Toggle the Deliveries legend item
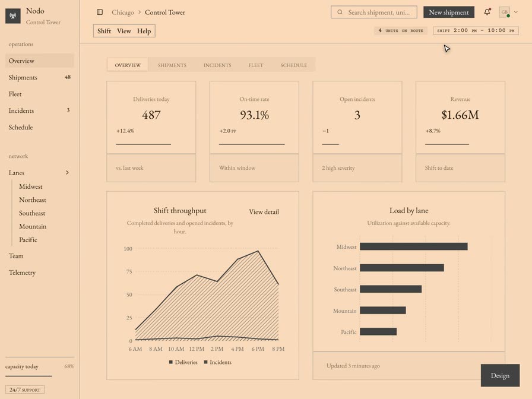This screenshot has height=399, width=532. tap(183, 362)
